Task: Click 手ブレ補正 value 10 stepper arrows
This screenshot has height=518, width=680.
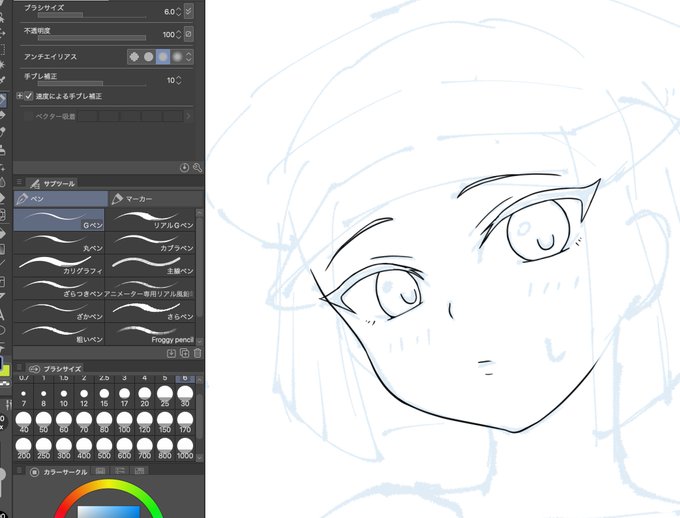Action: (179, 80)
